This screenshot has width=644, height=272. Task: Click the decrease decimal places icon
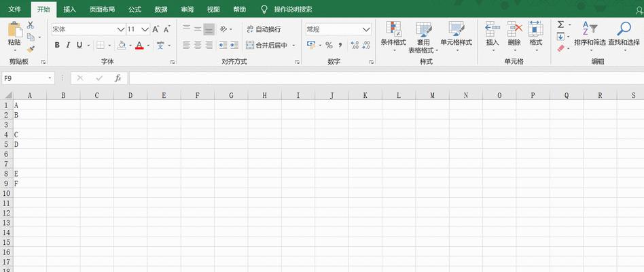(x=366, y=45)
